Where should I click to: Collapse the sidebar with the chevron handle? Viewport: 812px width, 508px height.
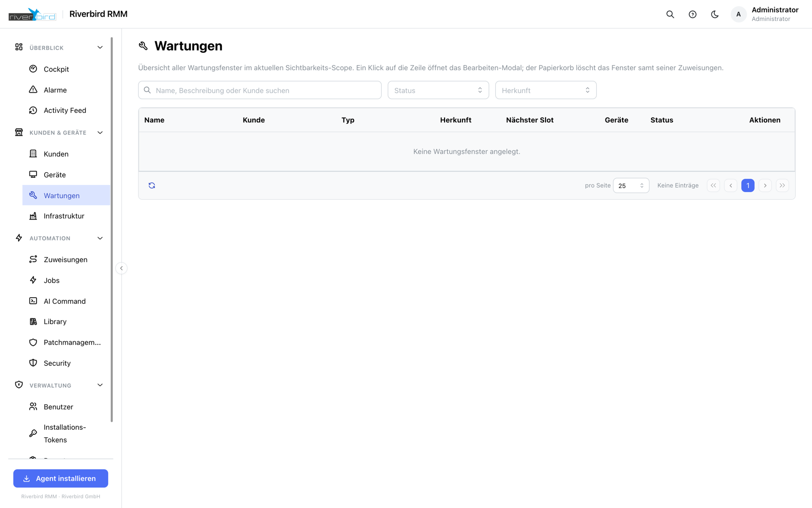(x=121, y=268)
